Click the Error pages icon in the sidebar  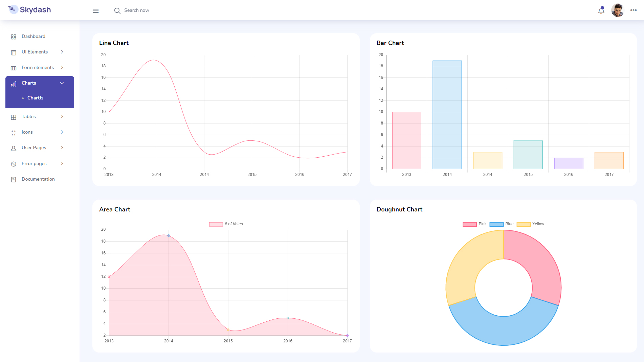coord(14,164)
